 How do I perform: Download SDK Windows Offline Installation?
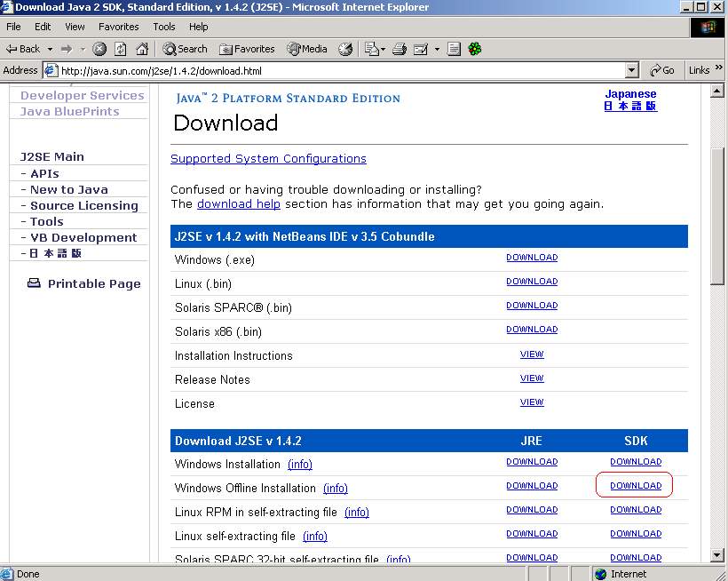coord(636,485)
